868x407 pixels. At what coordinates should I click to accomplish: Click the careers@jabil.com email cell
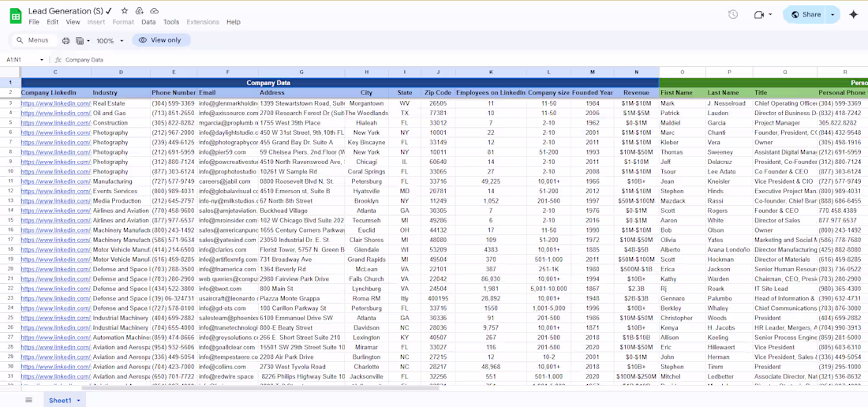227,181
